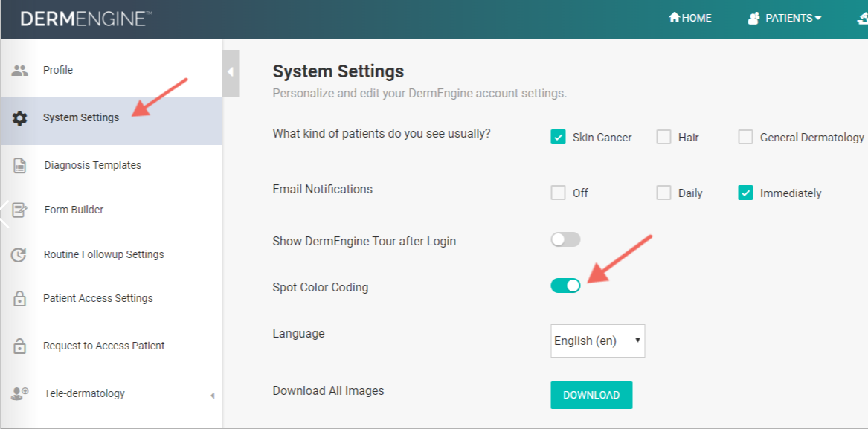Click the DermEngine logo
The image size is (868, 429).
pos(86,19)
